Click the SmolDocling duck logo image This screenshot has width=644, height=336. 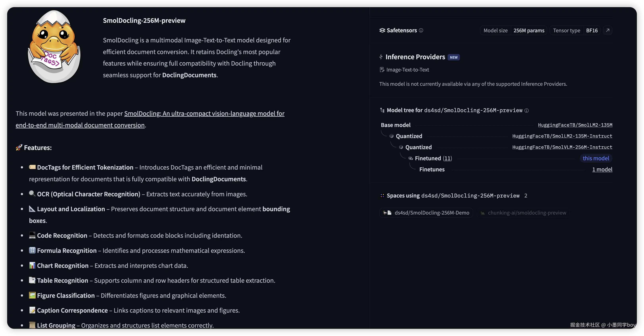(x=54, y=47)
